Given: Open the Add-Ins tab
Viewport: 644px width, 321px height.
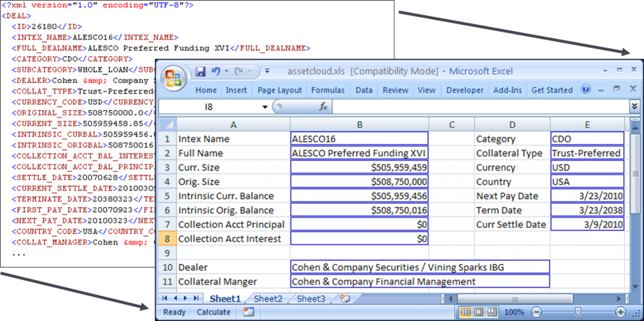Looking at the screenshot, I should [x=508, y=91].
